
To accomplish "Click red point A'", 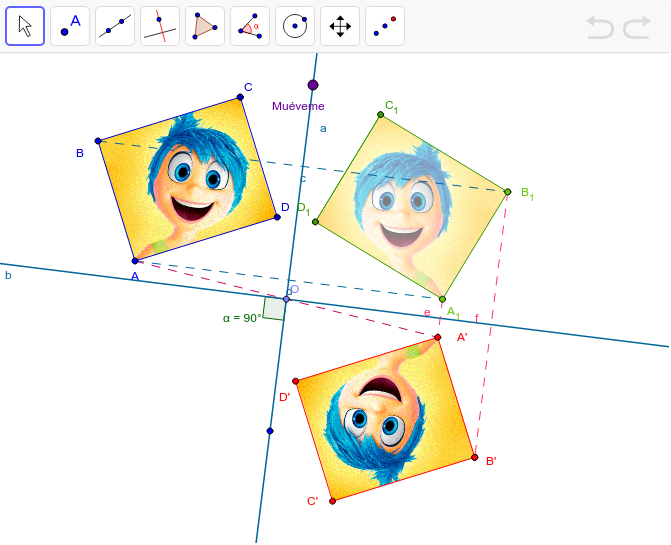I will [x=437, y=338].
